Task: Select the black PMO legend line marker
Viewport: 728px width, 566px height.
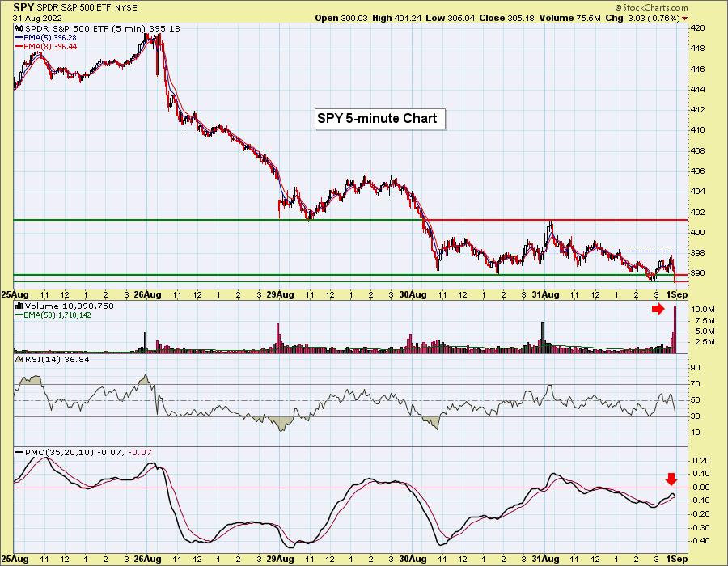Action: pos(19,452)
